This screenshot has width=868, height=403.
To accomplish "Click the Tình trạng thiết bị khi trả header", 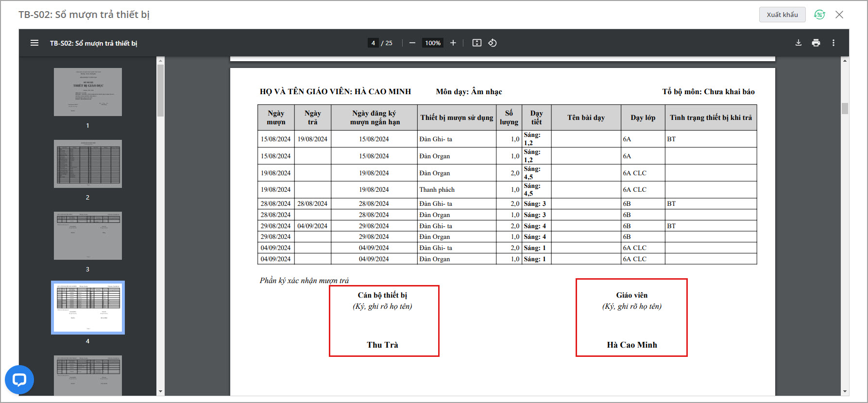I will point(711,118).
